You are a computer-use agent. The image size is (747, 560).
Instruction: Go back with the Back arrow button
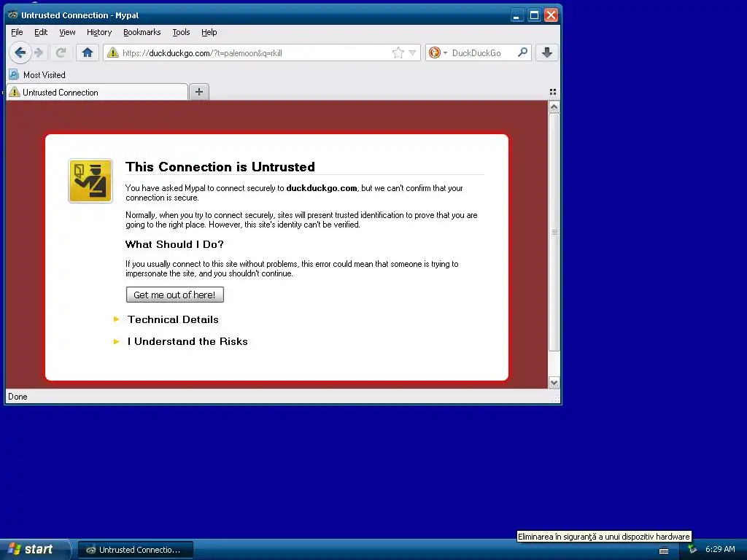(x=20, y=52)
